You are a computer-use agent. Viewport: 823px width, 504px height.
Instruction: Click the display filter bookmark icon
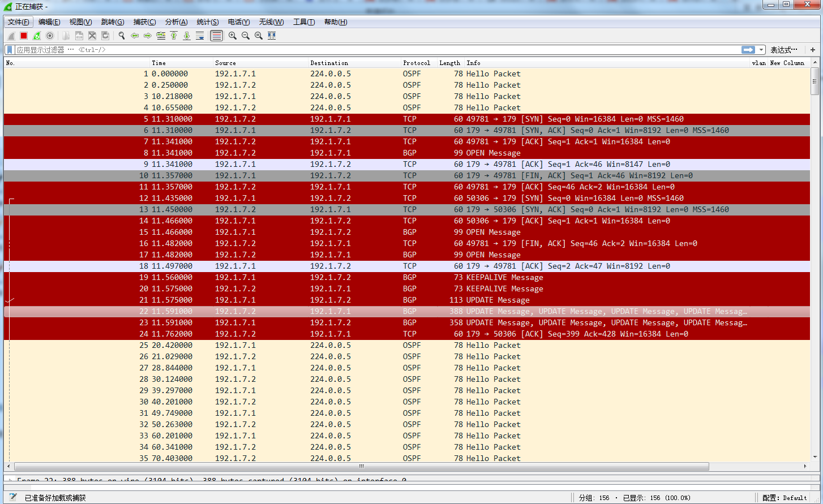pos(10,50)
